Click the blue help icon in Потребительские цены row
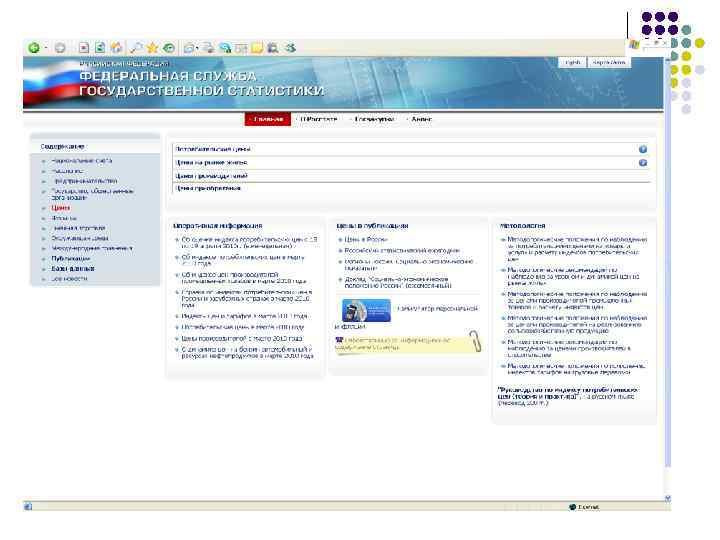 643,149
